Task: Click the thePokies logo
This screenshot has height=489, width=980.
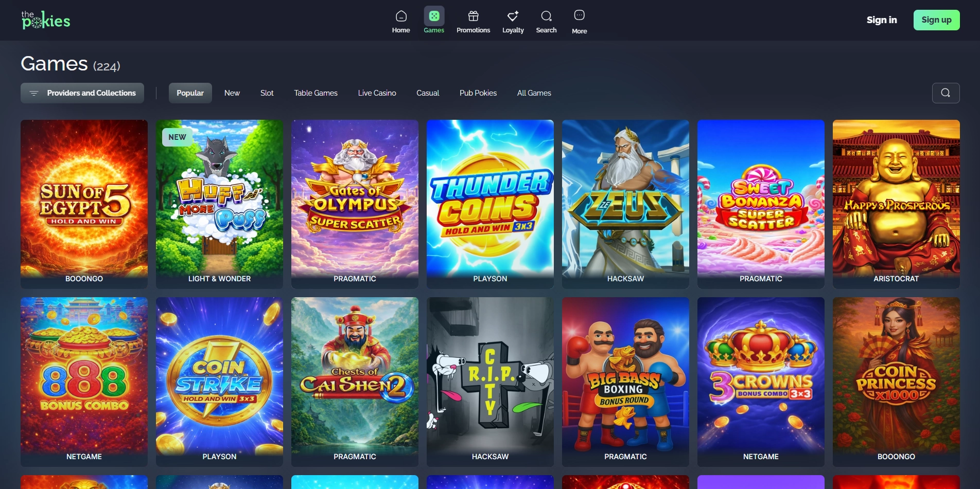Action: pyautogui.click(x=45, y=20)
